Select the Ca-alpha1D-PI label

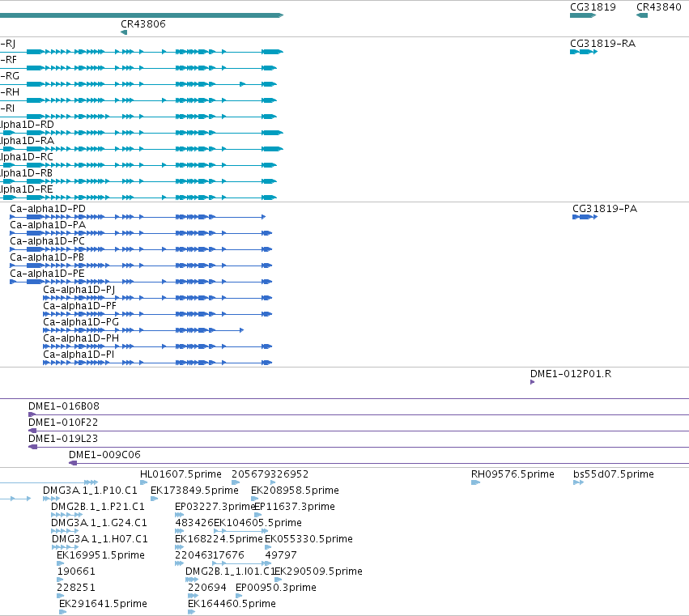click(79, 355)
